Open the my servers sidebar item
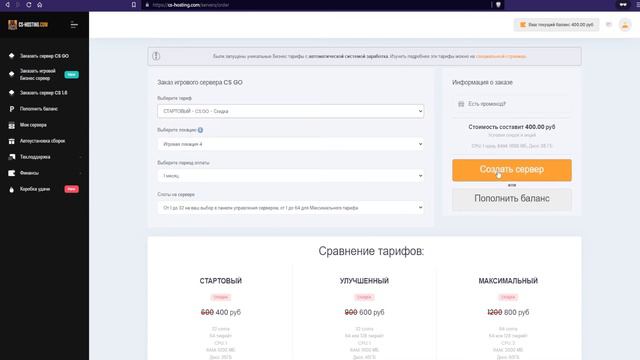Image resolution: width=640 pixels, height=360 pixels. (33, 125)
